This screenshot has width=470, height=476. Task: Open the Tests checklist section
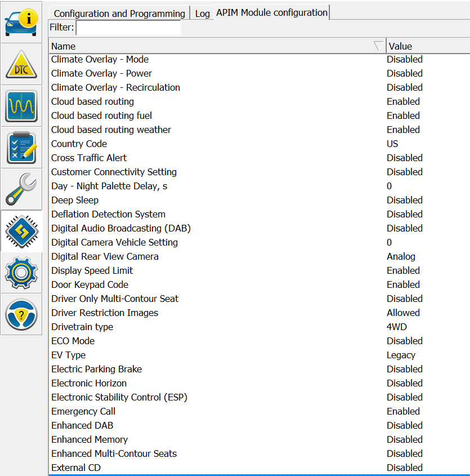pos(21,148)
